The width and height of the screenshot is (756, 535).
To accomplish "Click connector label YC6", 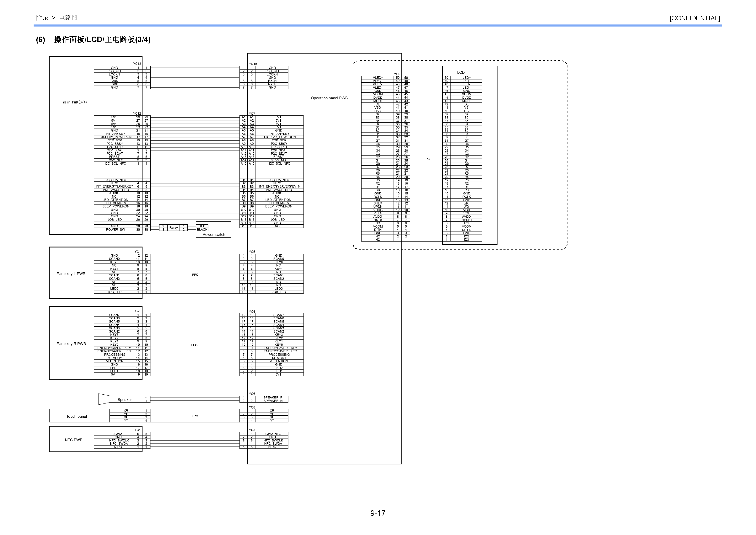I will coord(252,394).
